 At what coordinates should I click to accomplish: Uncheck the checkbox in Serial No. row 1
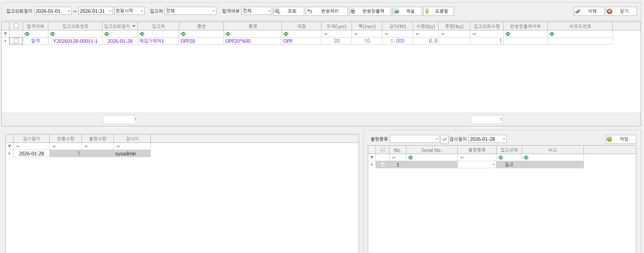(x=383, y=165)
